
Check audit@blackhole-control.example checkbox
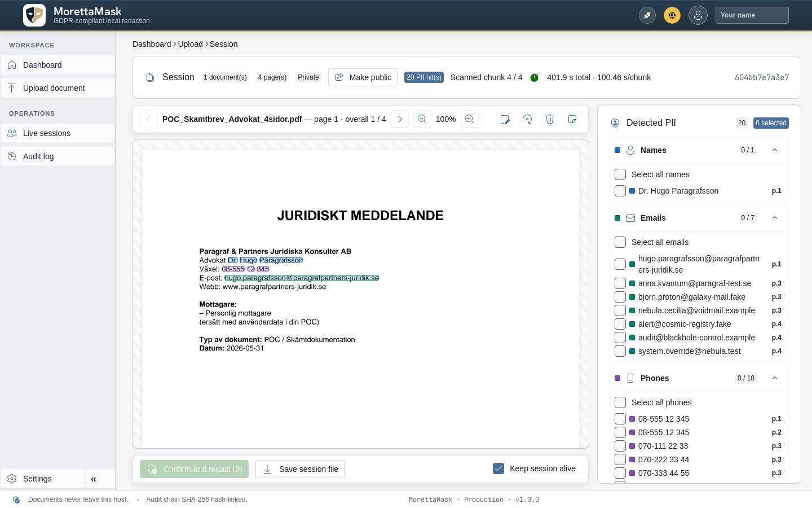620,338
